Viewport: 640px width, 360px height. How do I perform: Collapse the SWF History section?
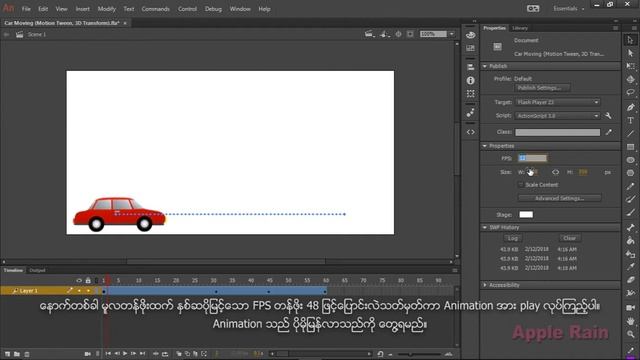485,227
